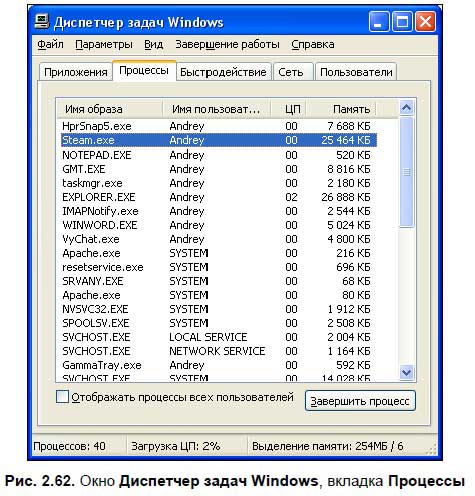Select the SRVANY.EXE process
The image size is (475, 496).
[219, 281]
